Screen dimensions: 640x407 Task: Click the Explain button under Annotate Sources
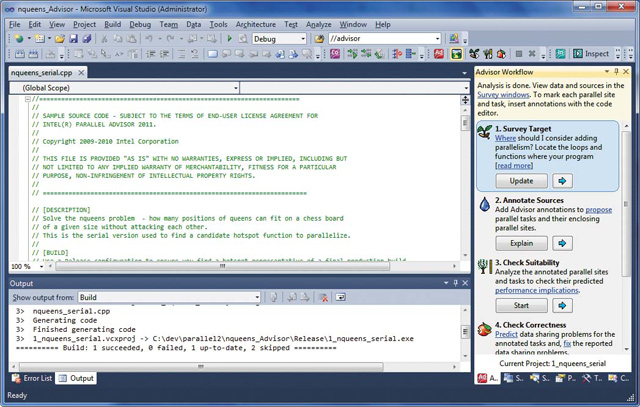(521, 243)
